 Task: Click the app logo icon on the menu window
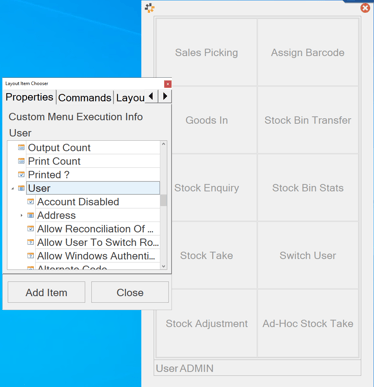pyautogui.click(x=150, y=8)
